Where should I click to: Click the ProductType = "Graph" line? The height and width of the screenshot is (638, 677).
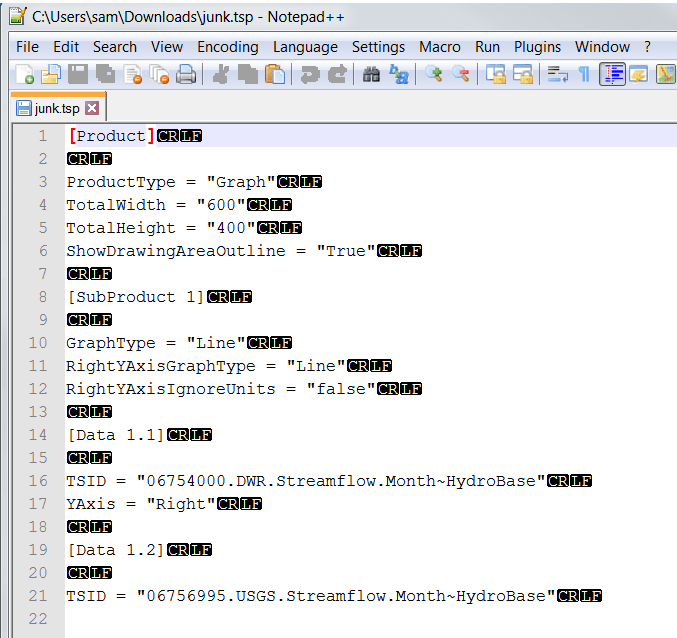171,182
